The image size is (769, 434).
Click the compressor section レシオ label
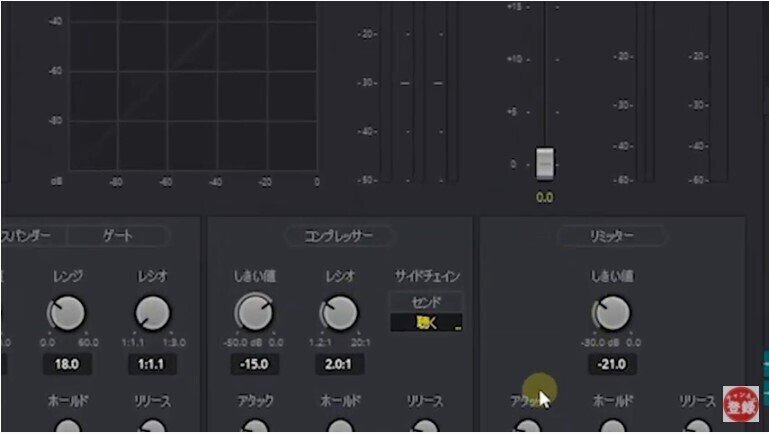(339, 276)
